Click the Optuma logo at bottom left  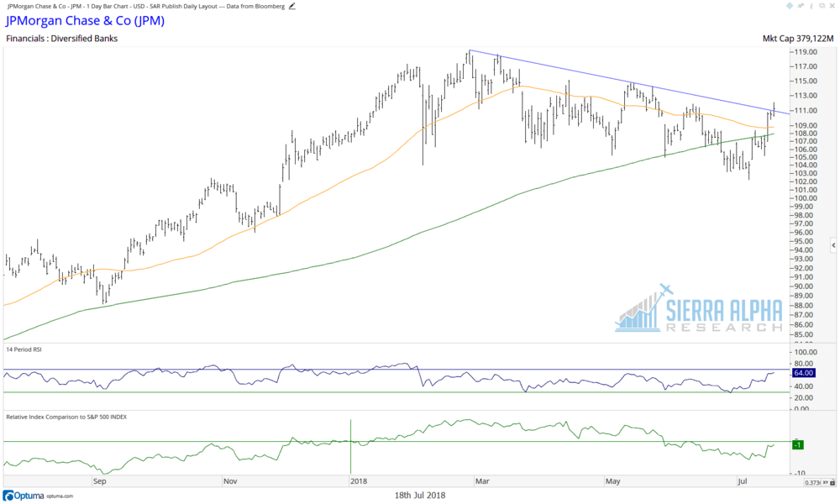[x=23, y=496]
